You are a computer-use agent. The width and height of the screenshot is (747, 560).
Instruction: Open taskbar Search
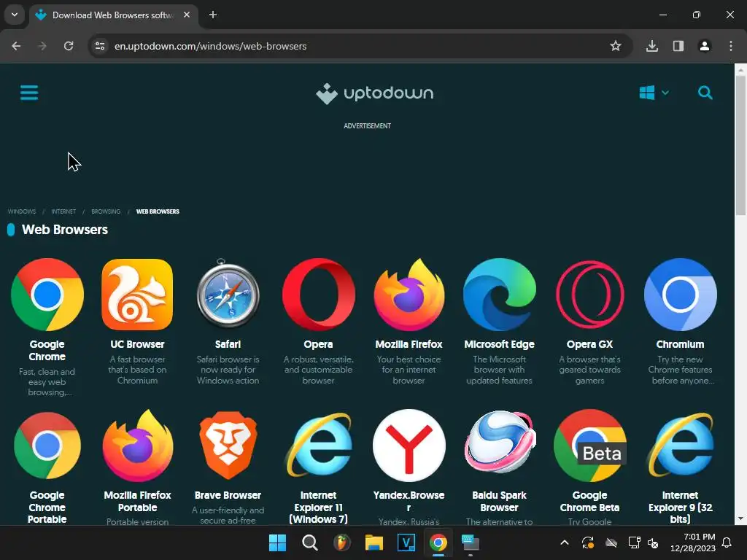[x=309, y=542]
